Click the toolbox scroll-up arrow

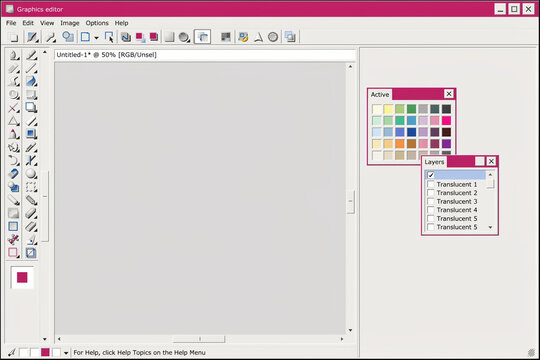point(45,52)
